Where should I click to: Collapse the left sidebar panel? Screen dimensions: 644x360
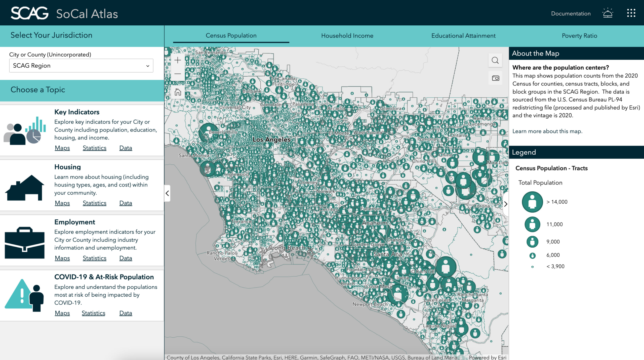[x=167, y=193]
